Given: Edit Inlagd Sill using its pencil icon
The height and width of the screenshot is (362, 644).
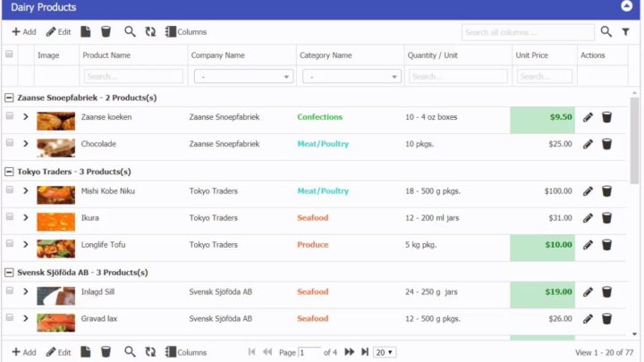Looking at the screenshot, I should pyautogui.click(x=588, y=291).
